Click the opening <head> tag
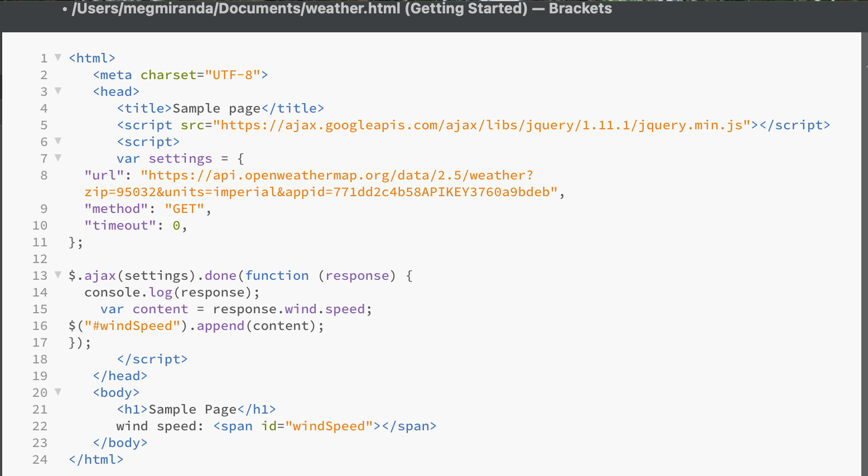This screenshot has height=476, width=868. coord(117,92)
